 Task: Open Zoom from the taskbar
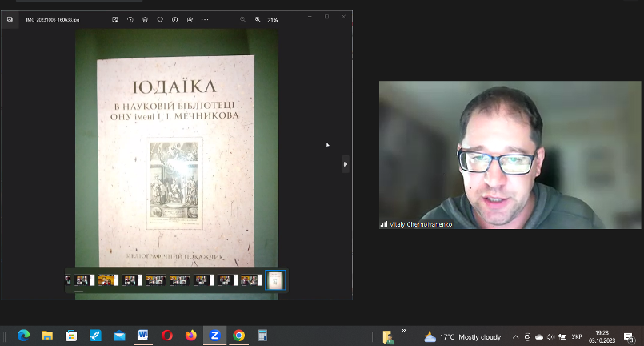pyautogui.click(x=214, y=336)
